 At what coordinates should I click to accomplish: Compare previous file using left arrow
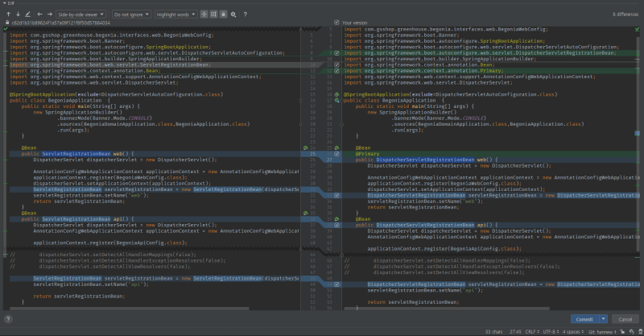(x=39, y=15)
